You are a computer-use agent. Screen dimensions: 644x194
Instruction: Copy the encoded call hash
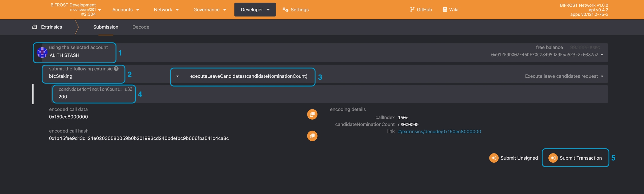coord(312,136)
